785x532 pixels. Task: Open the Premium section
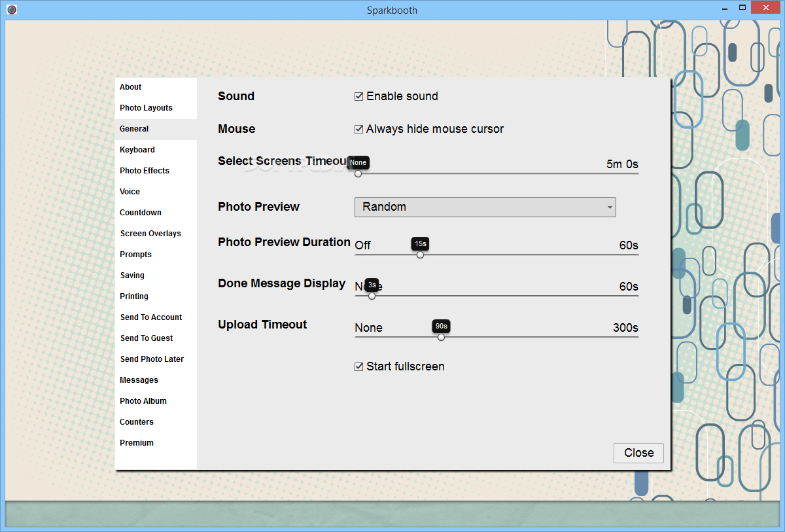[156, 443]
